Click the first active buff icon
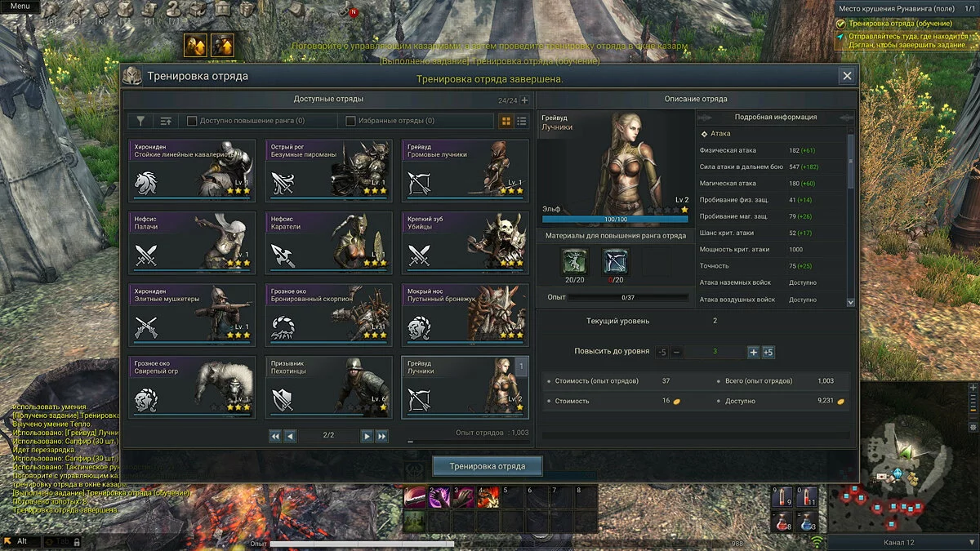 point(195,46)
